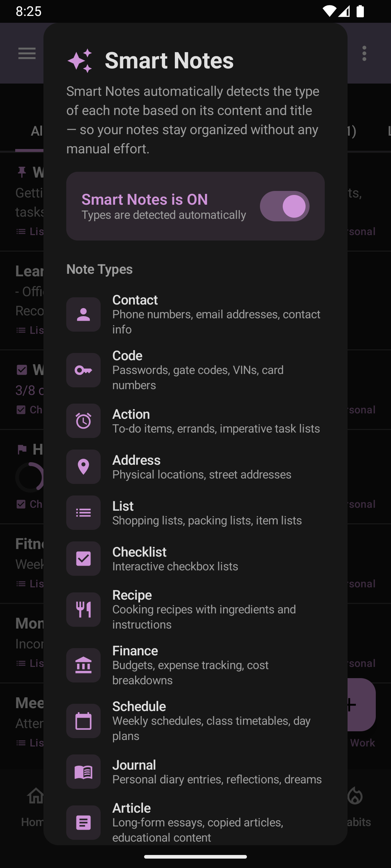Screen dimensions: 391x868
Task: Tap 'Types are detected automatically' subtitle
Action: point(164,215)
